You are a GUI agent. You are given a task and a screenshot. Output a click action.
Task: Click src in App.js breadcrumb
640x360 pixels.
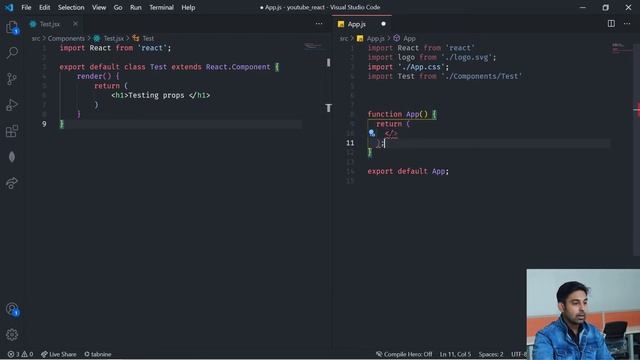pos(344,38)
